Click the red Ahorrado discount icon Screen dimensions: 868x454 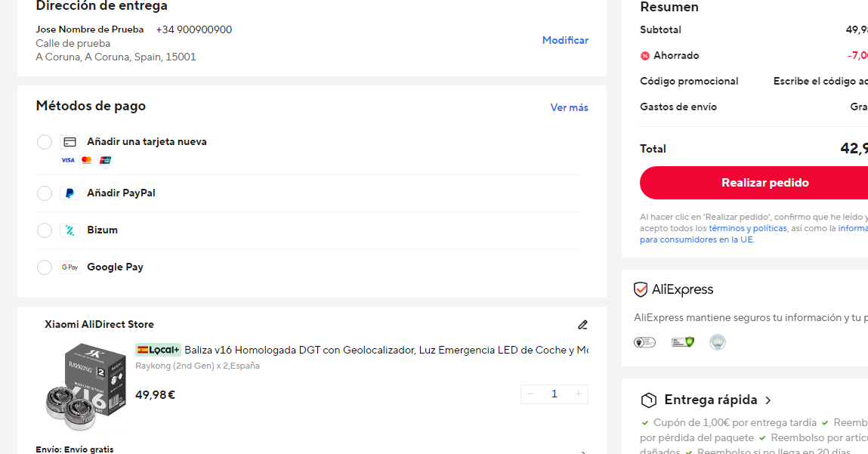coord(645,56)
